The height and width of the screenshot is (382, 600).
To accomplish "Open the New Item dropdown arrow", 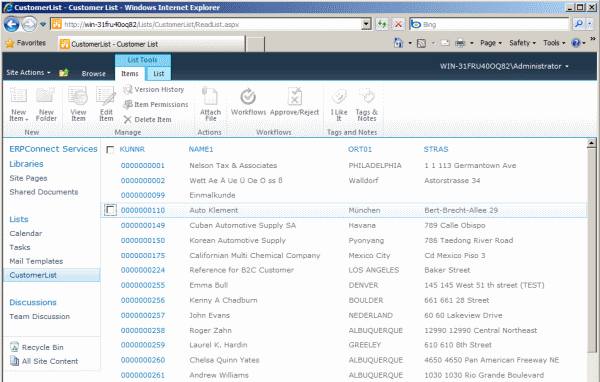I will point(27,120).
